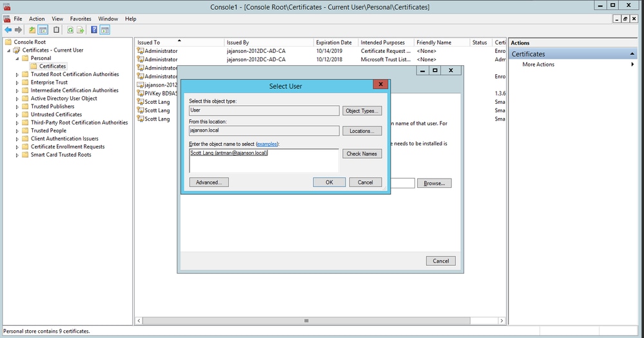
Task: Click Cancel in Select User dialog
Action: 365,182
